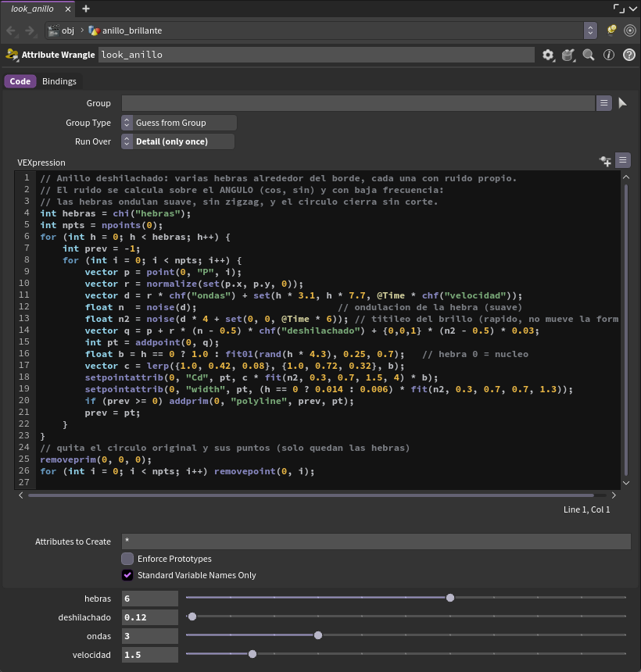Screen dimensions: 641x672
Task: Click the deshilachado slider handle
Action: (x=192, y=617)
